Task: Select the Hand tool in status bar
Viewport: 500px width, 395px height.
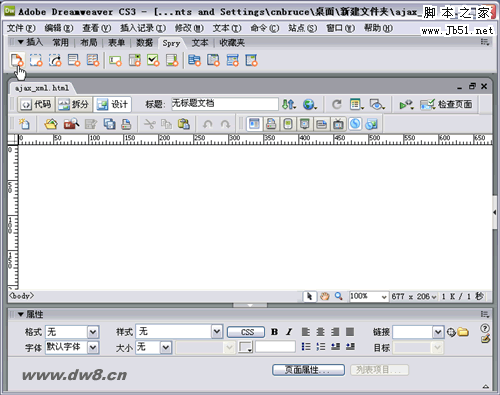Action: pos(324,296)
